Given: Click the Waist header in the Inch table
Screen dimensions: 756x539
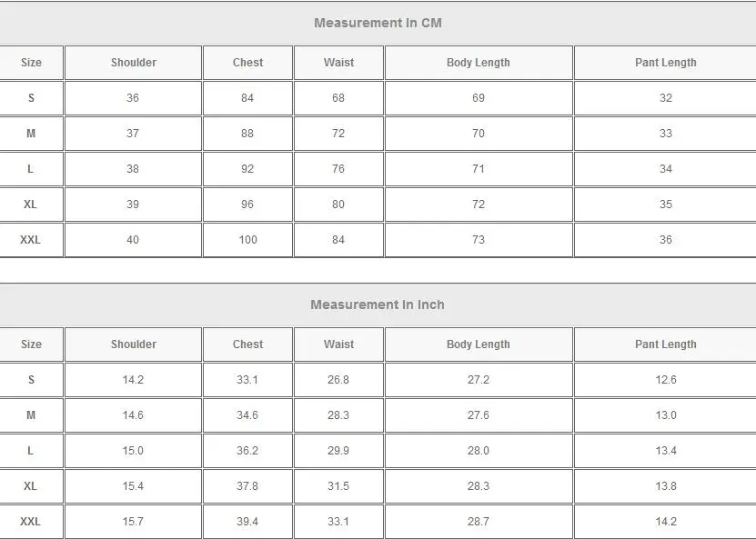Looking at the screenshot, I should (338, 344).
